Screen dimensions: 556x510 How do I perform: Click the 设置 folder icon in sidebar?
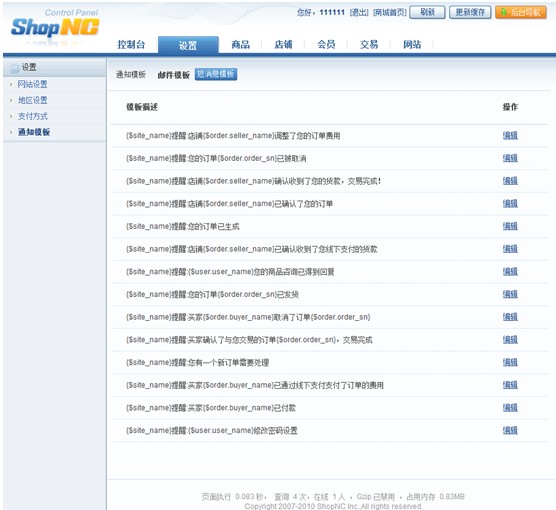[15, 68]
